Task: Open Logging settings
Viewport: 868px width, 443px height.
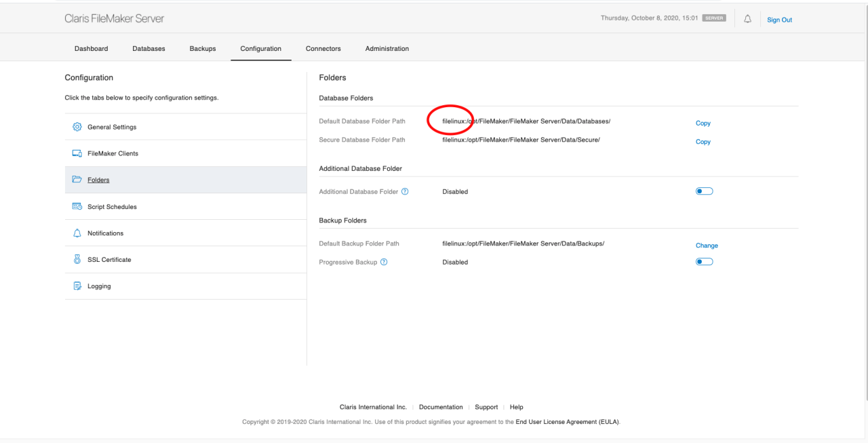Action: (186, 286)
